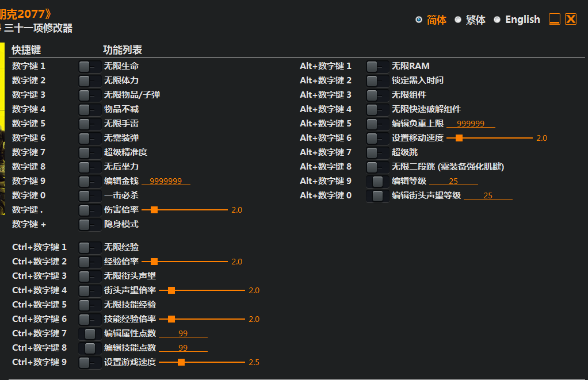The image size is (588, 380).
Task: Toggle 隐身模式 switch
Action: (89, 224)
